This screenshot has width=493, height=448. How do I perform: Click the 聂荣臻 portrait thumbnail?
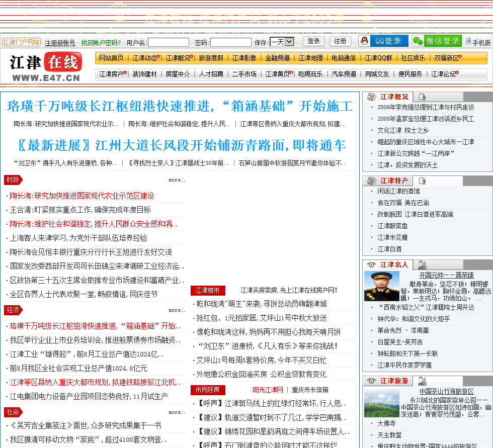point(382,286)
